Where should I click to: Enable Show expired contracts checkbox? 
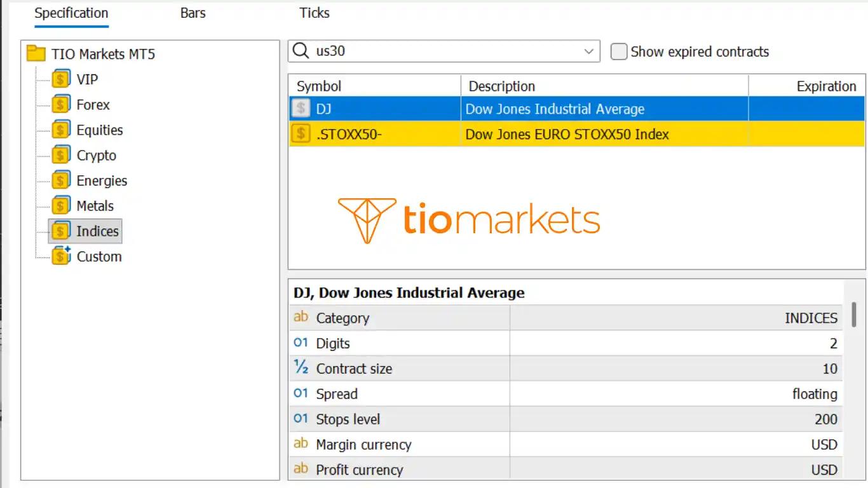(619, 51)
